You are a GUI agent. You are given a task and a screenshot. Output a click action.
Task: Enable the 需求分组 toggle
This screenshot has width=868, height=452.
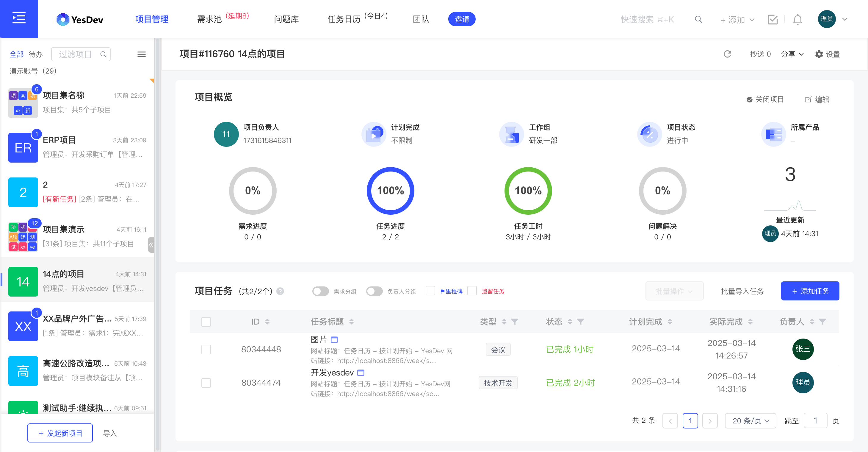point(320,291)
